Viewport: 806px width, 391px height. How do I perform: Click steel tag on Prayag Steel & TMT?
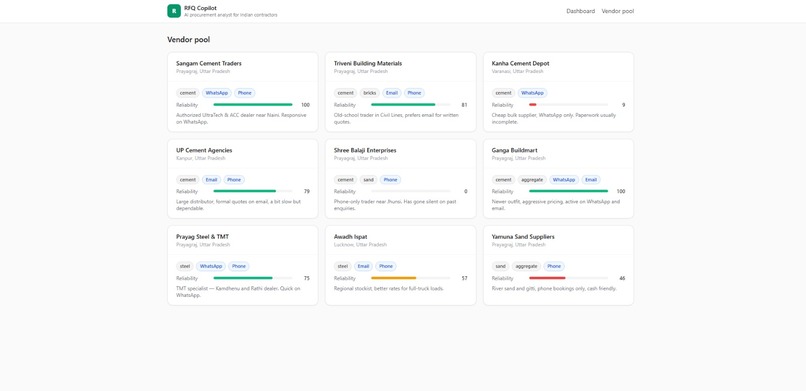pyautogui.click(x=185, y=266)
